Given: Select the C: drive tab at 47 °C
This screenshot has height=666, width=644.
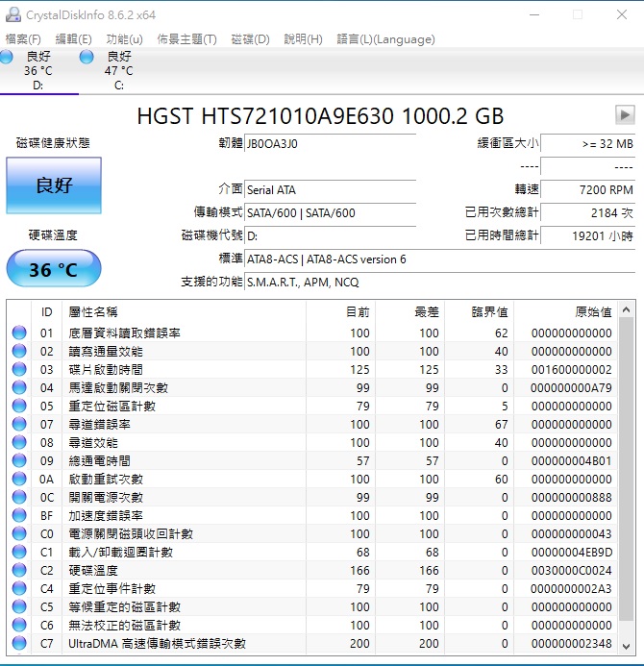Looking at the screenshot, I should 119,70.
